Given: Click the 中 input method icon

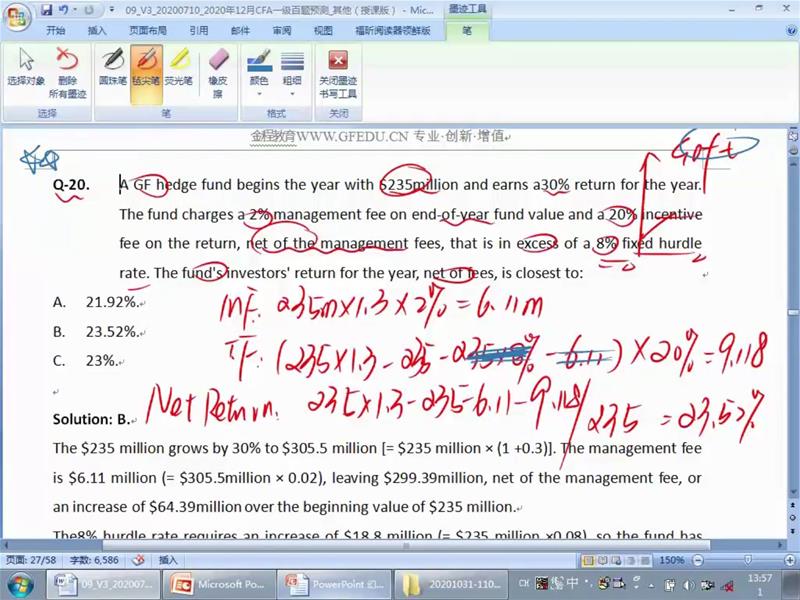Looking at the screenshot, I should (572, 582).
